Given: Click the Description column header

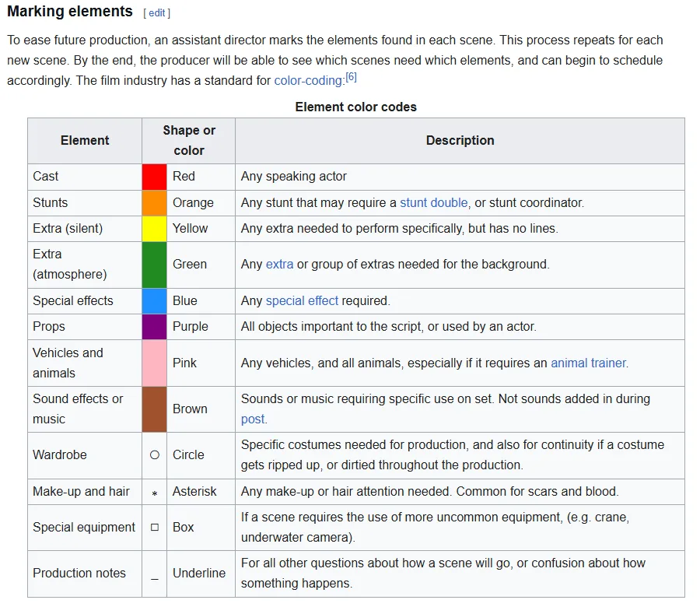Looking at the screenshot, I should tap(460, 141).
